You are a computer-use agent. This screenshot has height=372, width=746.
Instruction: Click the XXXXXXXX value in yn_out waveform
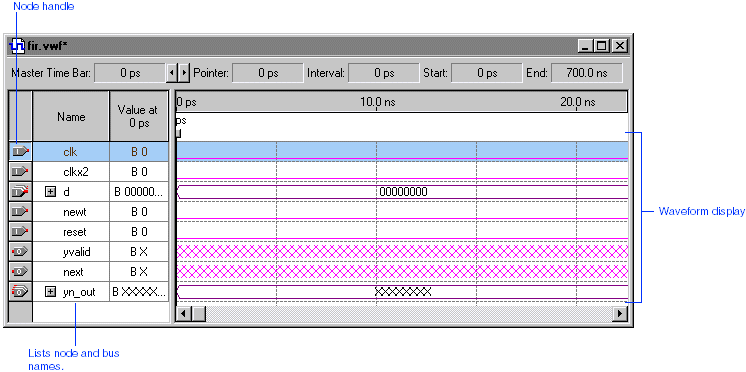tap(403, 292)
